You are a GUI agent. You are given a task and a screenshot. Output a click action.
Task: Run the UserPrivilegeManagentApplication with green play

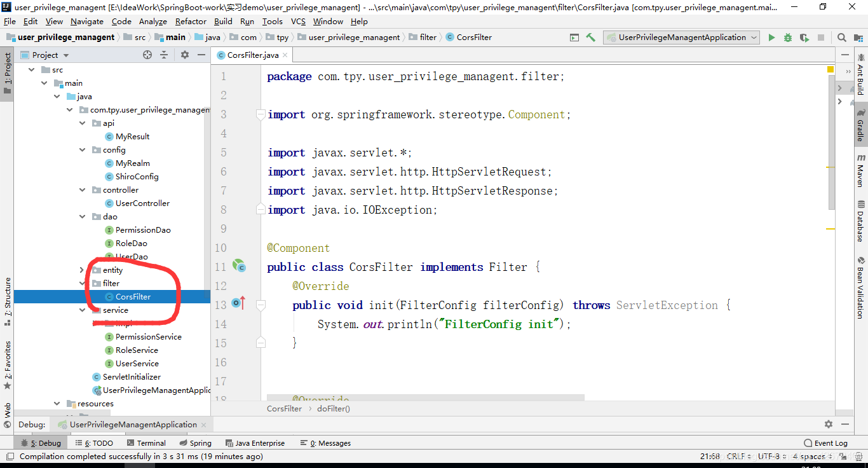(771, 38)
